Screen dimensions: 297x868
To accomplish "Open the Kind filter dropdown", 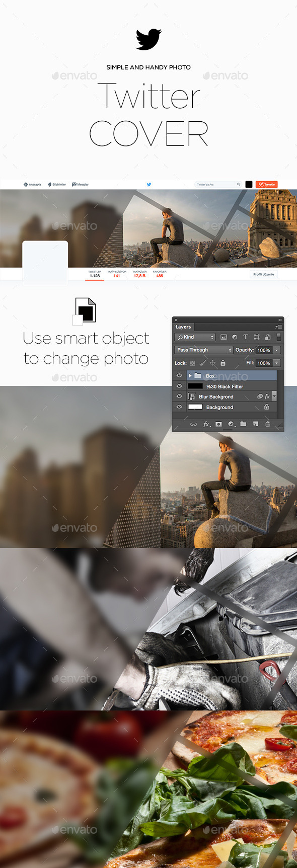I will coord(195,337).
